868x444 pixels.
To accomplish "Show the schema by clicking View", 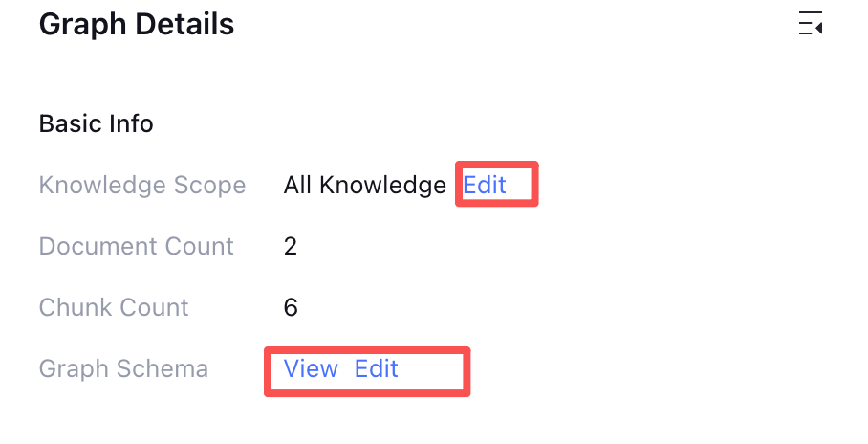I will pos(311,368).
